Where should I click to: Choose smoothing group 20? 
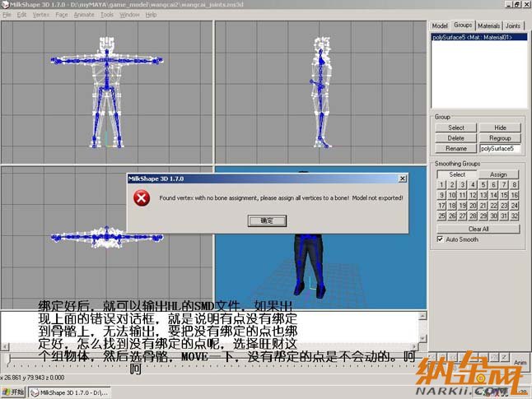473,206
